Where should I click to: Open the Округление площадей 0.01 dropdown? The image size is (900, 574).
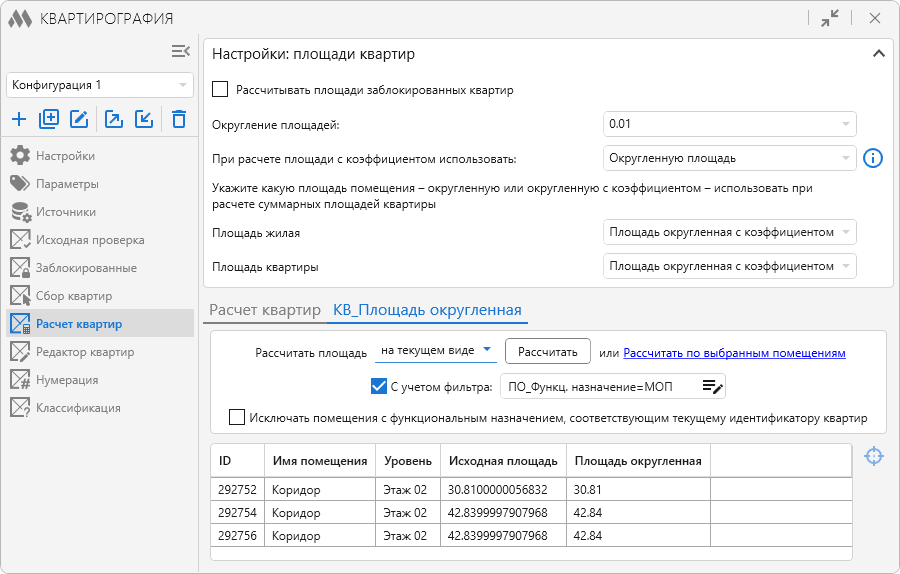point(730,124)
